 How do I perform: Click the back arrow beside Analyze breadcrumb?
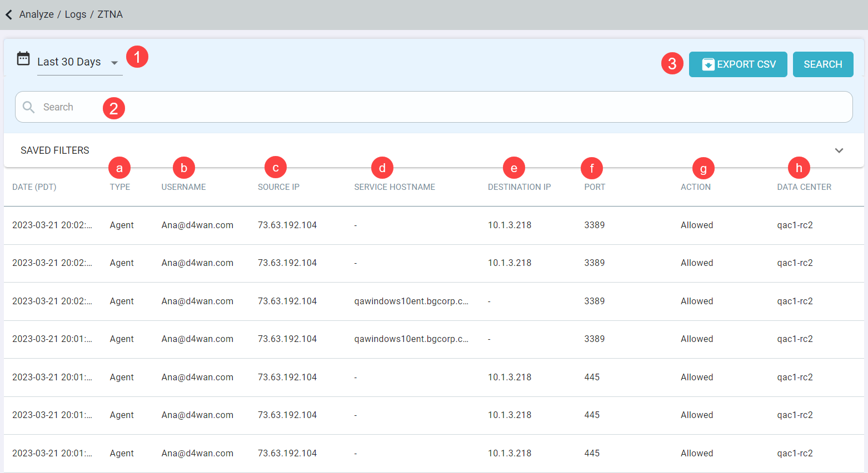click(9, 14)
